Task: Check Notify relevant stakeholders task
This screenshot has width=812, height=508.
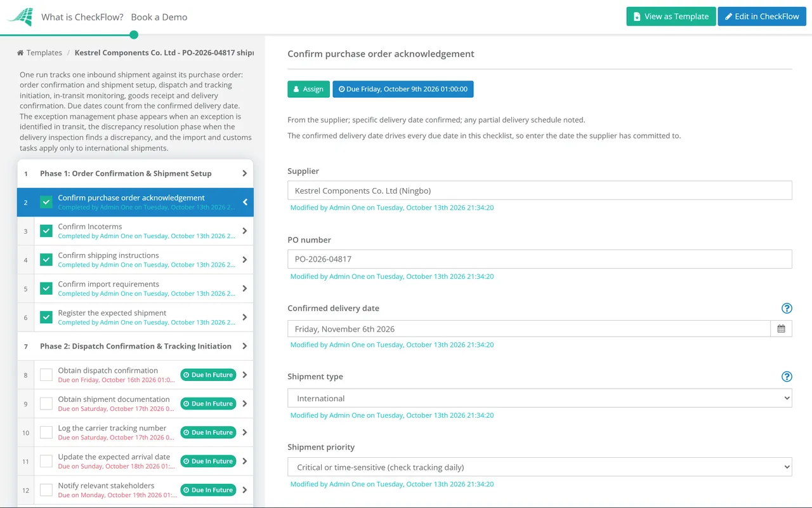Action: click(46, 490)
